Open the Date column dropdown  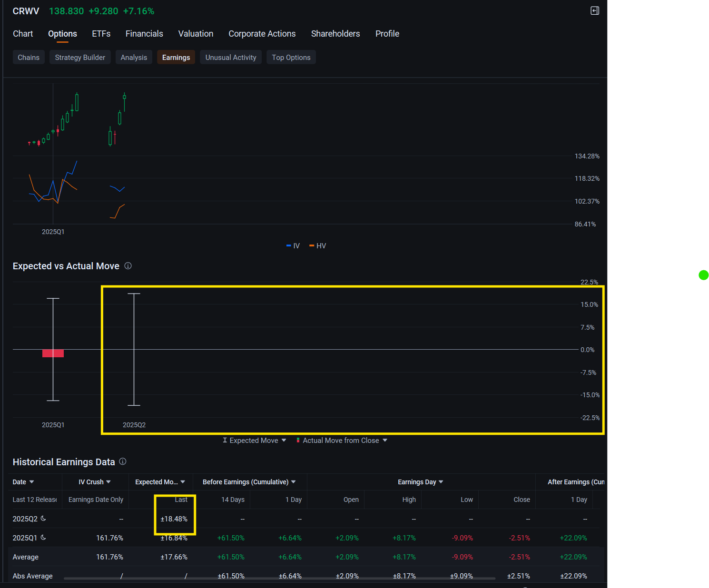point(31,482)
